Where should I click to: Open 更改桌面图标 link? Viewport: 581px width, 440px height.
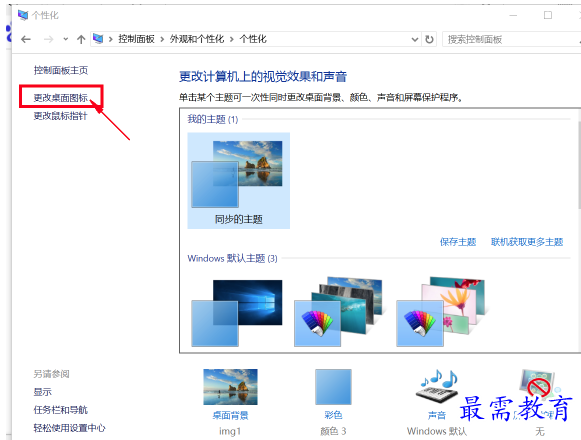(61, 97)
